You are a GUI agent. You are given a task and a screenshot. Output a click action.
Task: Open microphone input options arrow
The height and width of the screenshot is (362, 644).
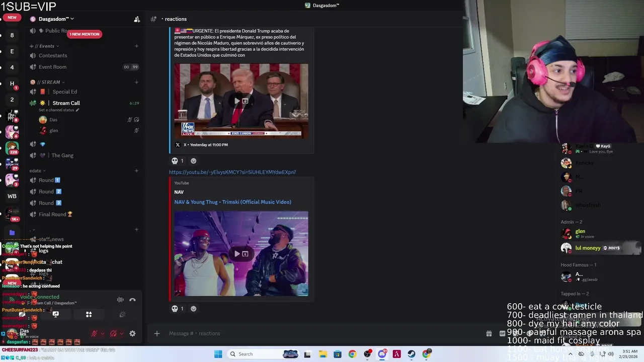click(x=103, y=333)
